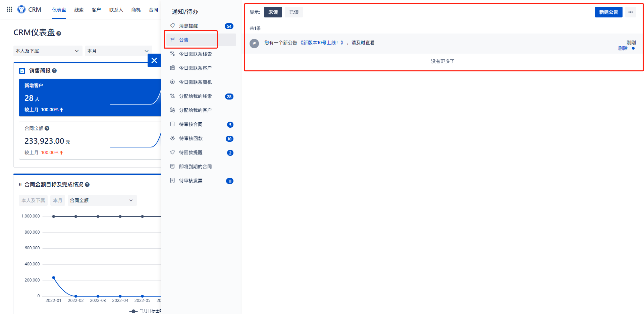Viewport: 644px width, 314px height.
Task: Click the blue unread dot indicator
Action: [x=633, y=48]
